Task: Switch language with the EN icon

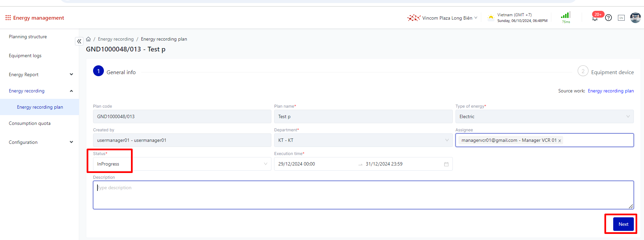Action: coord(621,18)
